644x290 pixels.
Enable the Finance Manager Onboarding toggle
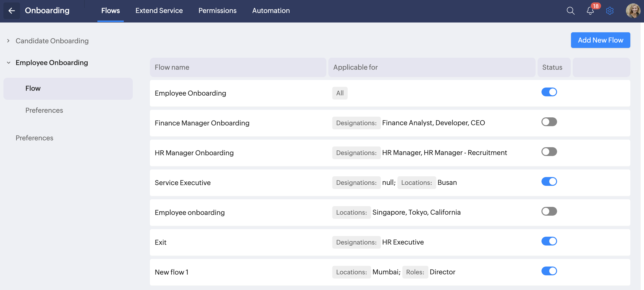(x=549, y=122)
